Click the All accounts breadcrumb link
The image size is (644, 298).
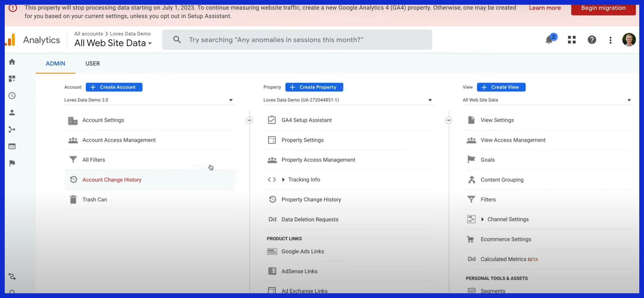pyautogui.click(x=89, y=33)
